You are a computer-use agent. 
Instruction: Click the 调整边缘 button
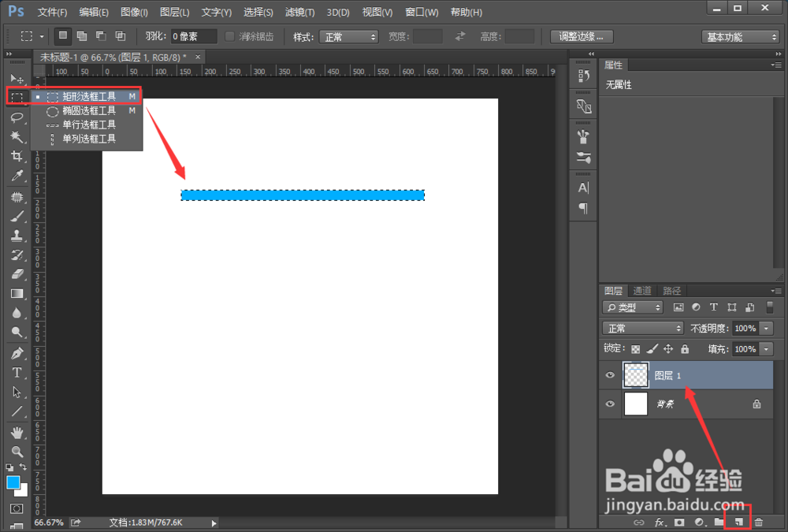point(581,37)
